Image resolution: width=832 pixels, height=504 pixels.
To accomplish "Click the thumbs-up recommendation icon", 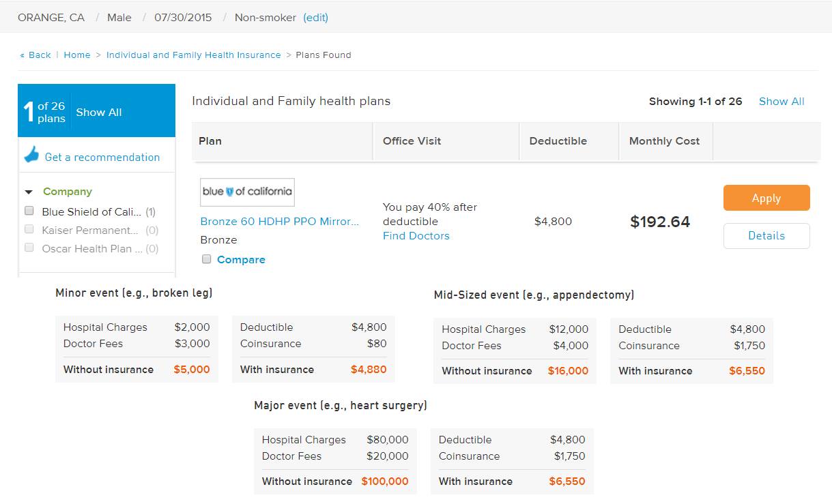I will point(31,155).
